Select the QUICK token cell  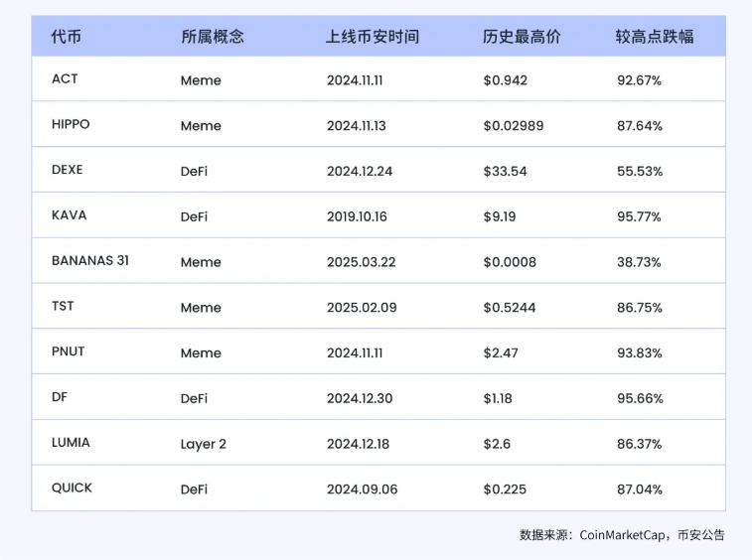[72, 489]
